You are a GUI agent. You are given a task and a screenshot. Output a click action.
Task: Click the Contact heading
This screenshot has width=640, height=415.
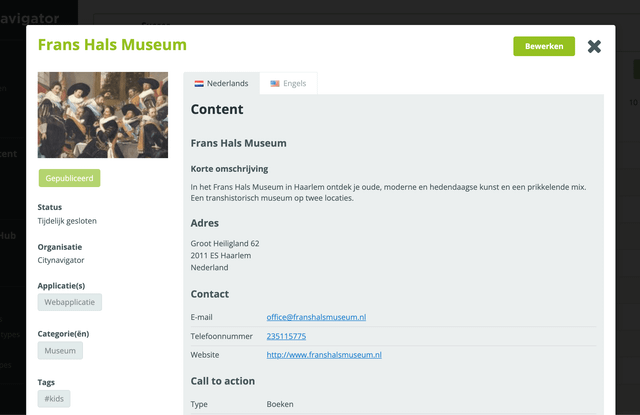(210, 294)
